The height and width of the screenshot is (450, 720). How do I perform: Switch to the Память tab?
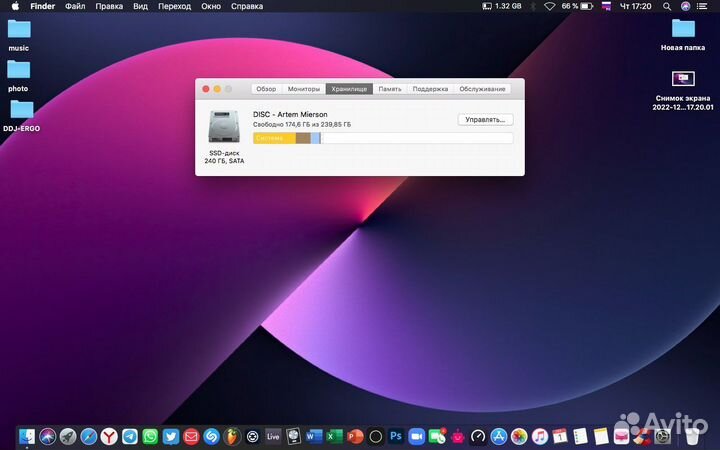point(390,89)
